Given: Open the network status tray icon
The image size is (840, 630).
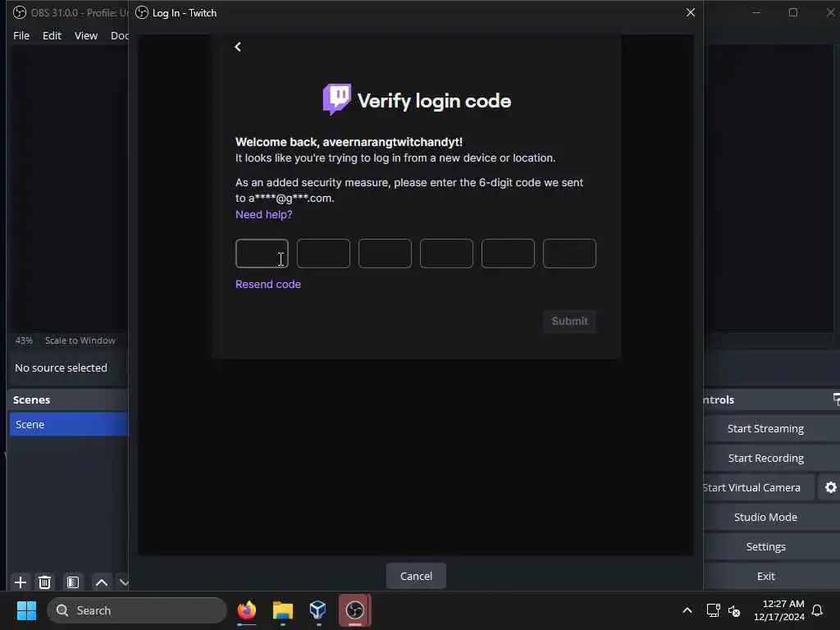Looking at the screenshot, I should pos(713,610).
